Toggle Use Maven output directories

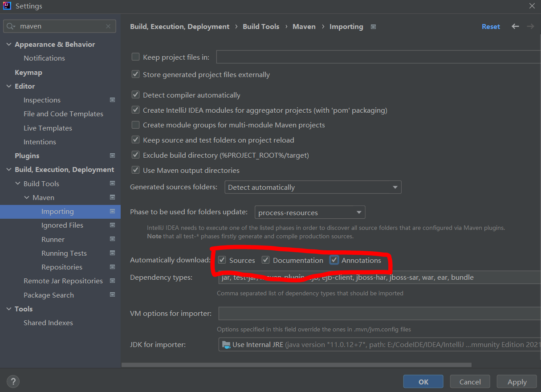(136, 170)
